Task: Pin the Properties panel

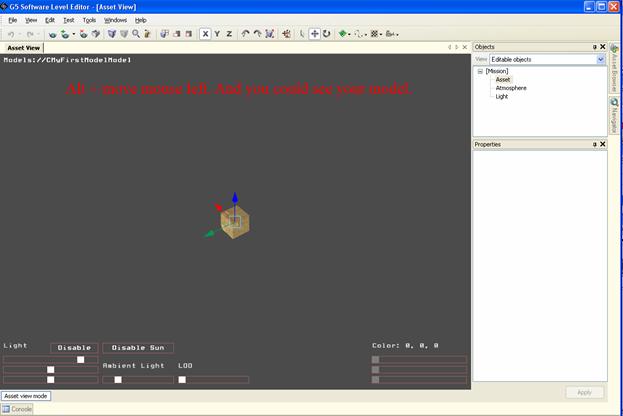Action: pyautogui.click(x=594, y=144)
